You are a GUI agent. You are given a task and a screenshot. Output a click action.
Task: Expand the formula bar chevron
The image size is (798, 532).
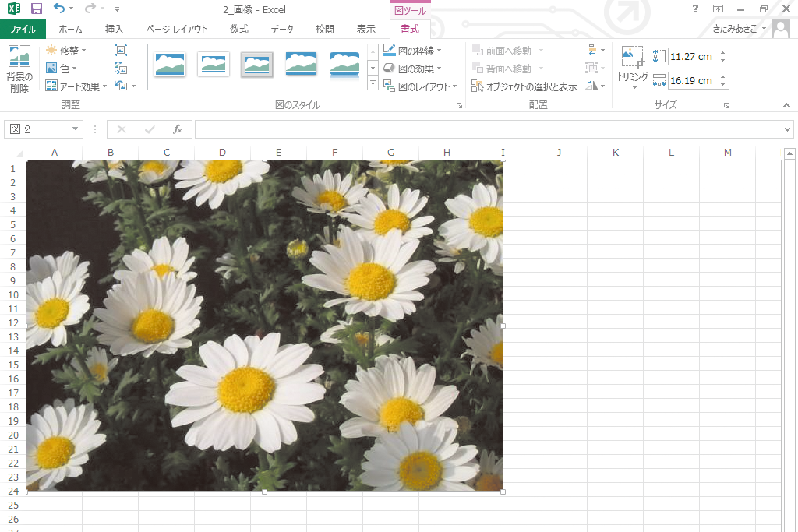click(x=787, y=129)
